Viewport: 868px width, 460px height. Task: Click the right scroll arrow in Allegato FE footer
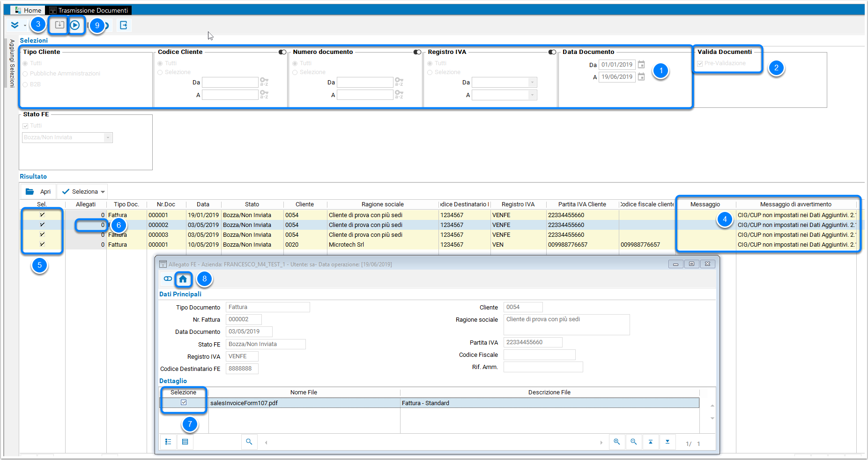(601, 442)
